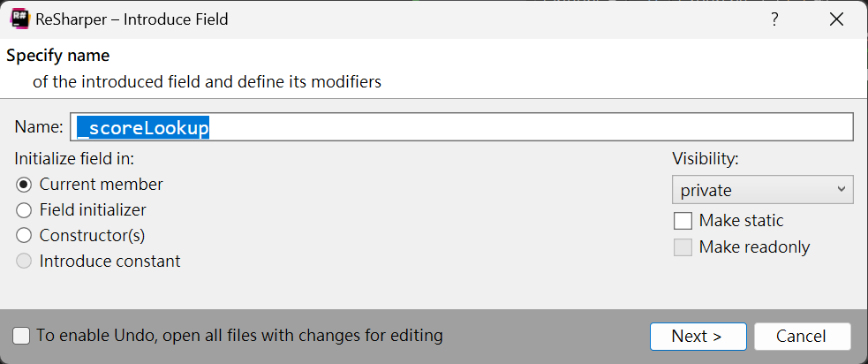Viewport: 868px width, 364px height.
Task: Click the ReSharper – Introduce Field title text
Action: point(132,19)
